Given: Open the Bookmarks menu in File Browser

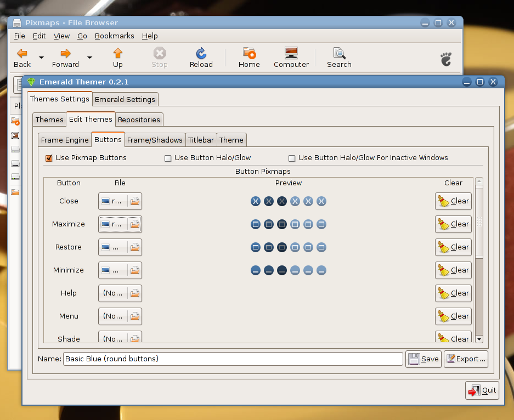Looking at the screenshot, I should click(x=115, y=36).
